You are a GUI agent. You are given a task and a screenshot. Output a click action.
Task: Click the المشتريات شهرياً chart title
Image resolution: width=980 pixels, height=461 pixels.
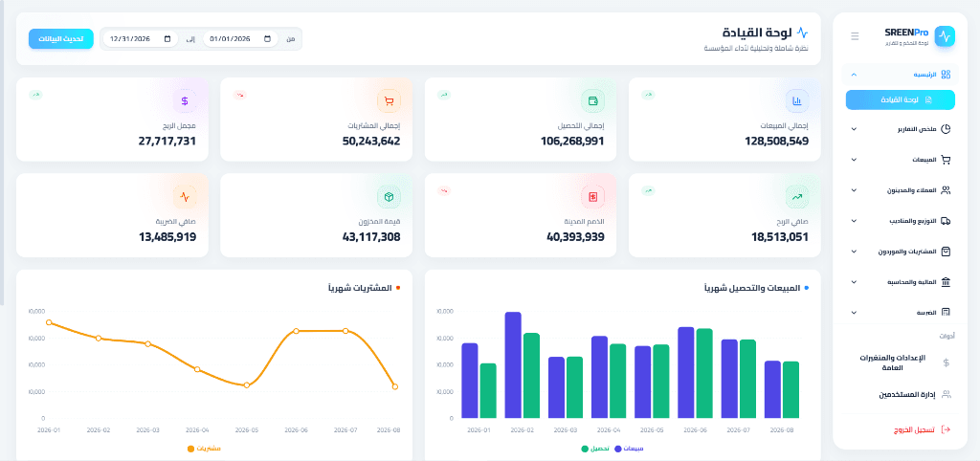pyautogui.click(x=360, y=288)
